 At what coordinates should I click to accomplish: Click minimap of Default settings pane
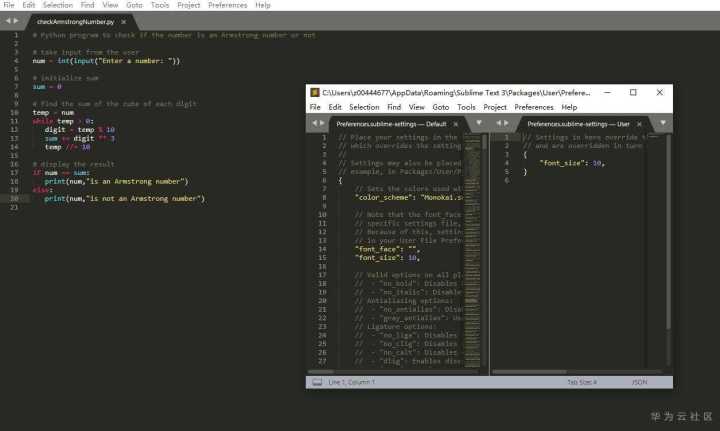(472, 250)
